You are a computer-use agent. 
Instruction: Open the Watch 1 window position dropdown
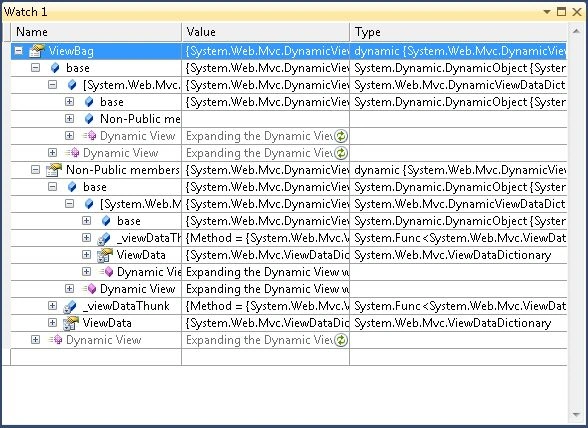pyautogui.click(x=547, y=12)
